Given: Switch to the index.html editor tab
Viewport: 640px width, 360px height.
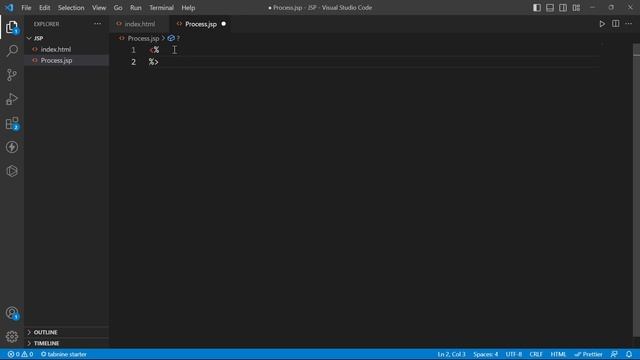Looking at the screenshot, I should point(140,24).
